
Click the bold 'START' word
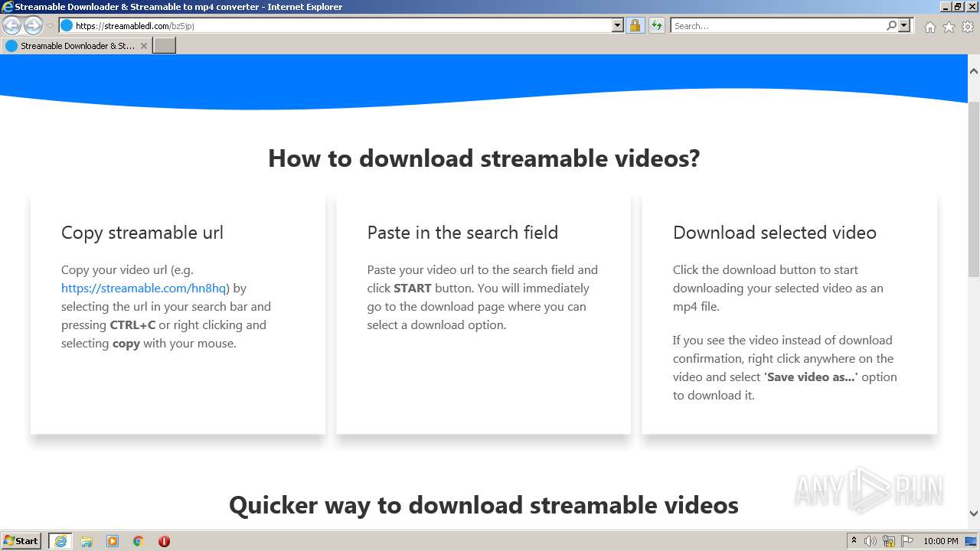[413, 289]
